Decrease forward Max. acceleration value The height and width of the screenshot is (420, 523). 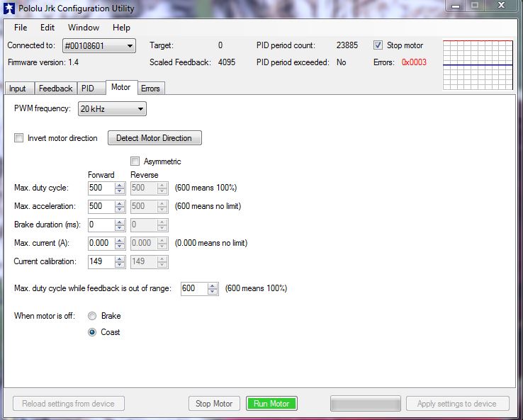point(120,210)
